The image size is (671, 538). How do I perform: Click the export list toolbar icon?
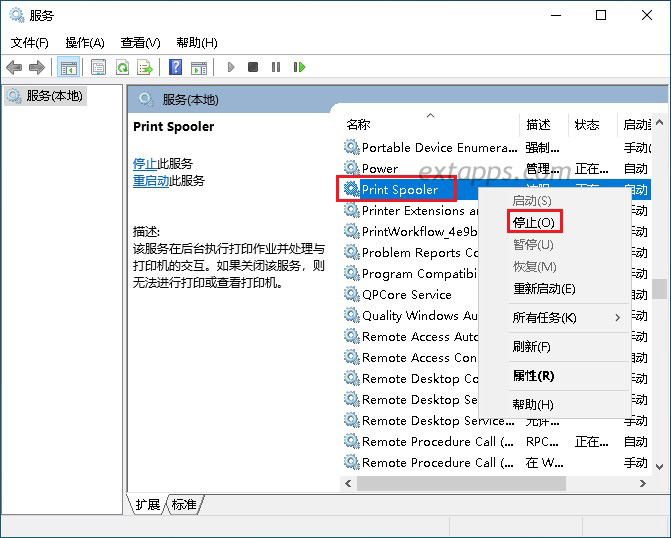pos(145,67)
